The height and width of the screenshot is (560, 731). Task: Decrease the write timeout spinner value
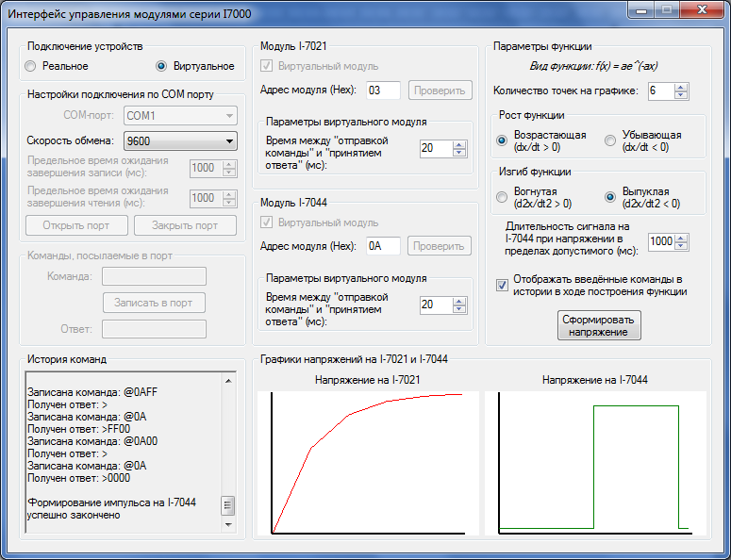[x=229, y=173]
